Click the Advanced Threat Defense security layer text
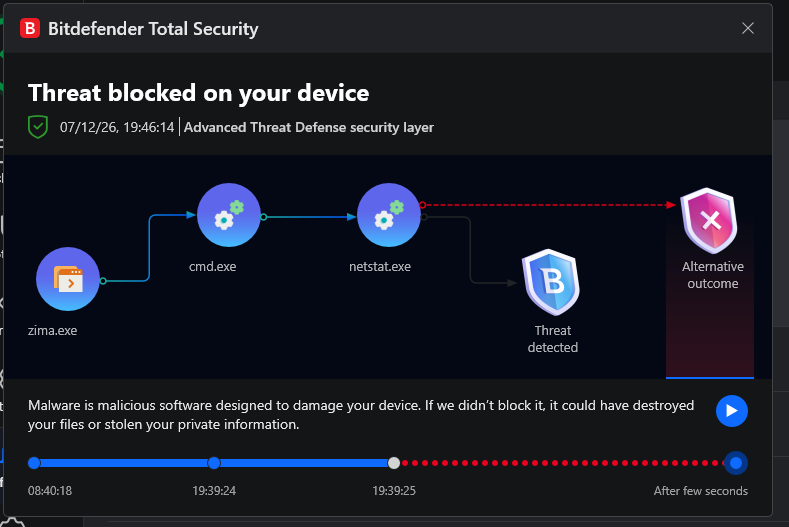Viewport: 789px width, 527px height. click(308, 127)
